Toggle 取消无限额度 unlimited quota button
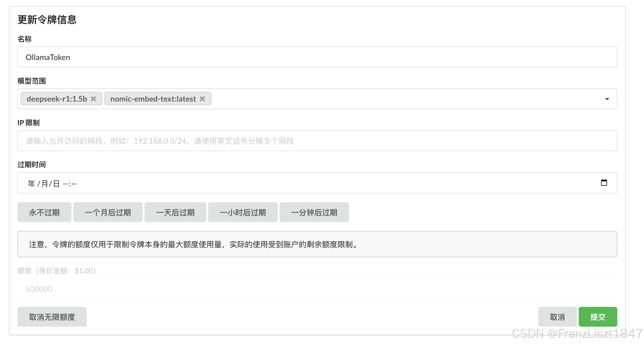 coord(52,317)
